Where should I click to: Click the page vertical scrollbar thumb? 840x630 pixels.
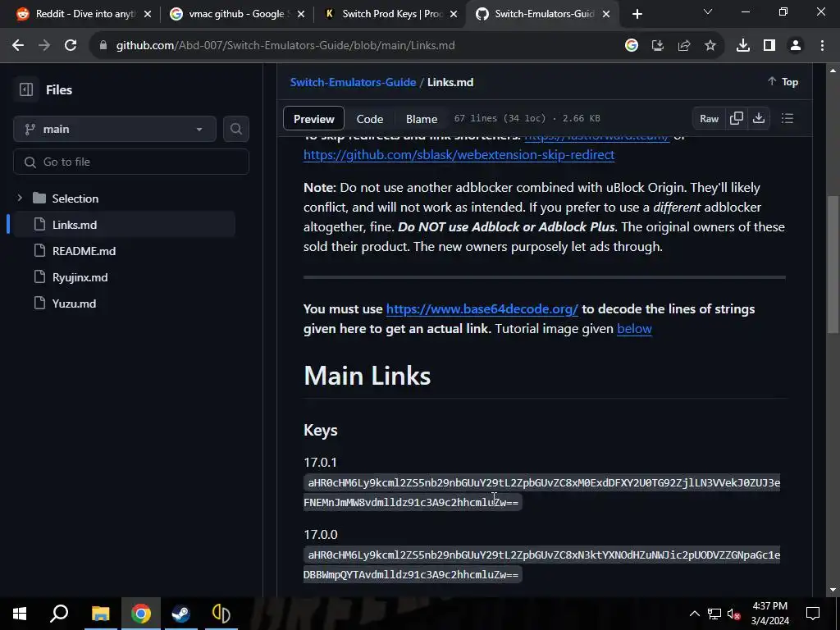point(833,265)
